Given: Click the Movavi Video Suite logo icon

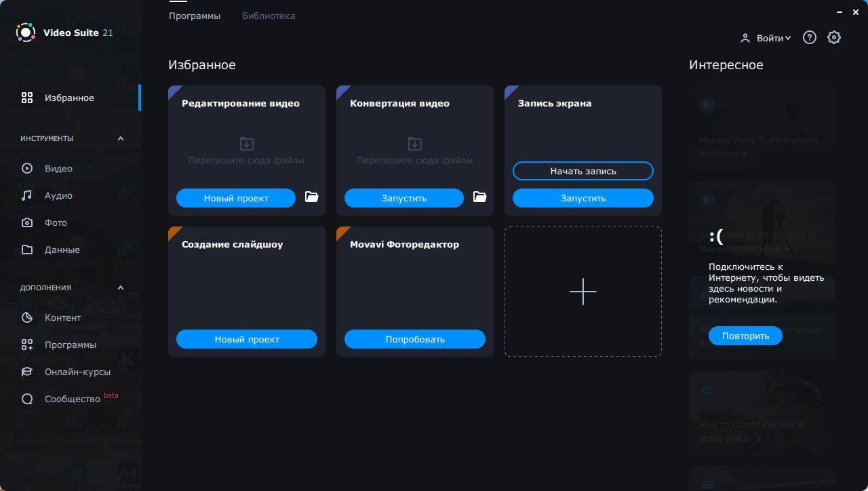Looking at the screenshot, I should tap(26, 33).
